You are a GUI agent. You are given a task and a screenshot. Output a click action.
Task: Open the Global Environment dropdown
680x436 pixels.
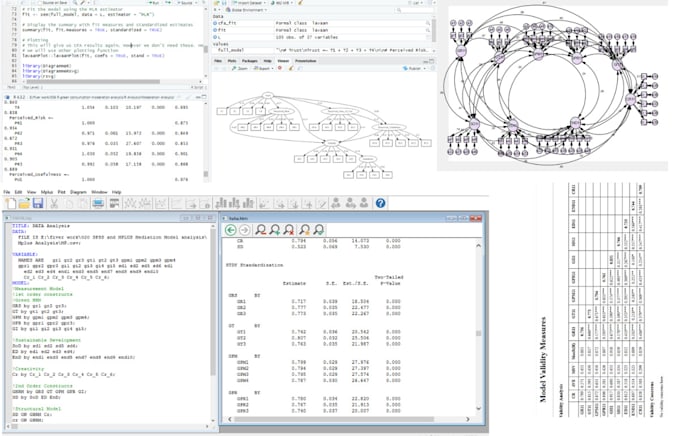[x=248, y=10]
